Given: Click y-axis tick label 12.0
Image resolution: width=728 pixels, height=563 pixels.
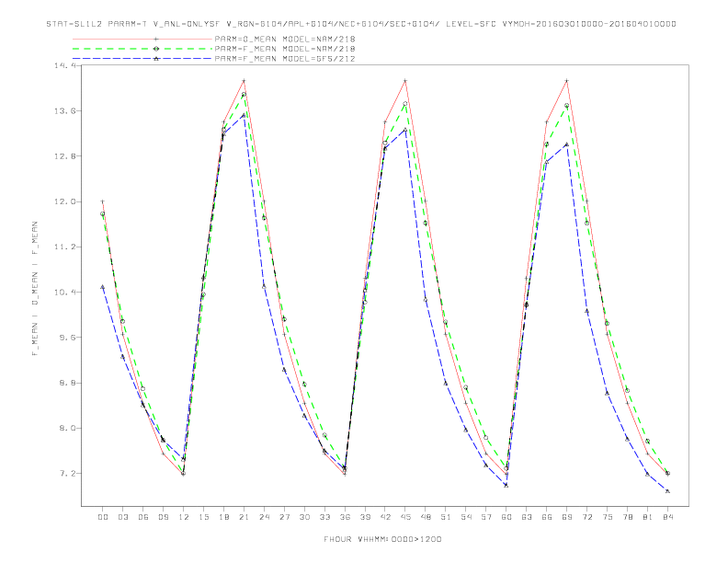Looking at the screenshot, I should (64, 201).
